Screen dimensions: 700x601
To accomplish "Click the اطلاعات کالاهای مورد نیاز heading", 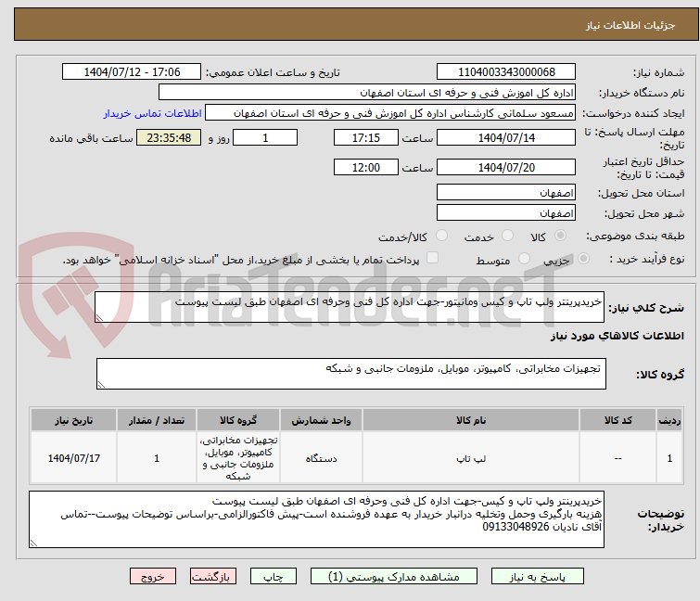I will [617, 336].
